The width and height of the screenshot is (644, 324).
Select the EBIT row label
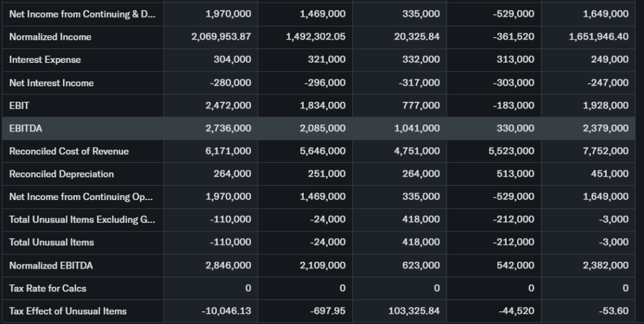(19, 106)
